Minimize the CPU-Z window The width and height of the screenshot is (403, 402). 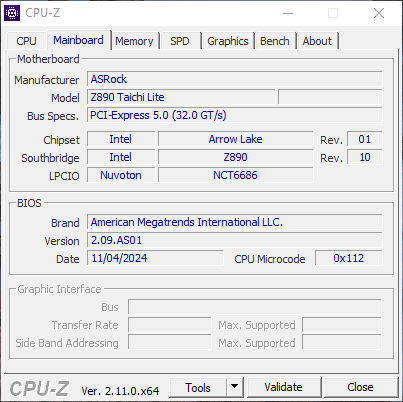pyautogui.click(x=288, y=13)
